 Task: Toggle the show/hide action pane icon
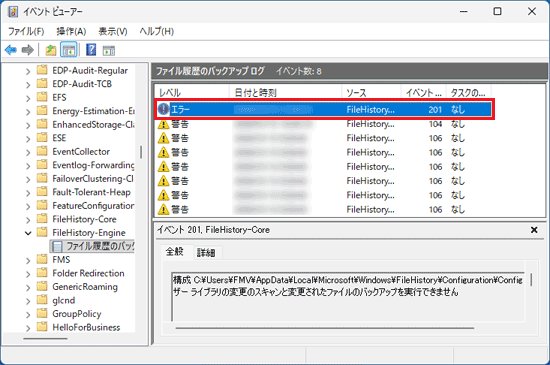click(109, 50)
